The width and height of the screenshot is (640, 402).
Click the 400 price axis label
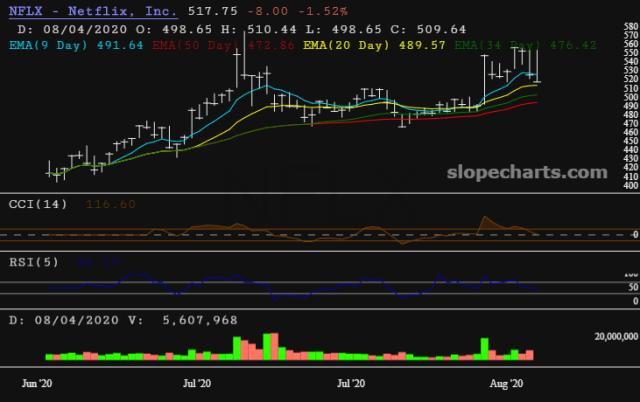[x=631, y=185]
